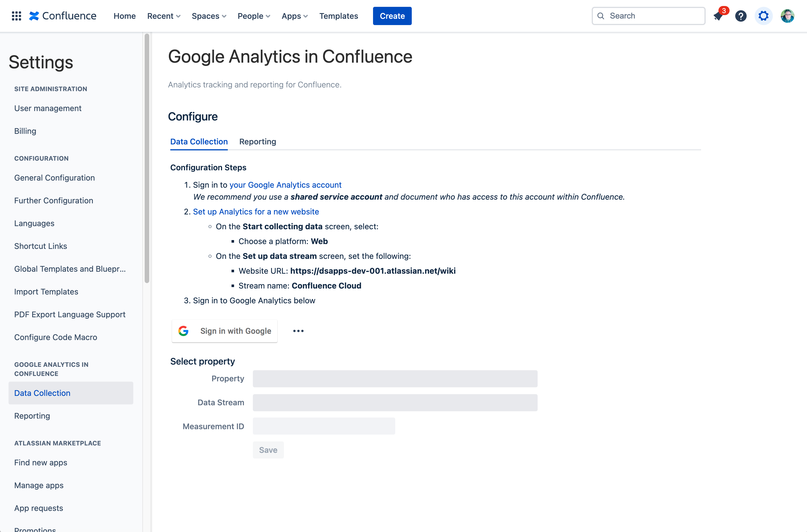Open the ellipsis options next to Google sign-in
Screen dimensions: 807x532
pyautogui.click(x=298, y=331)
